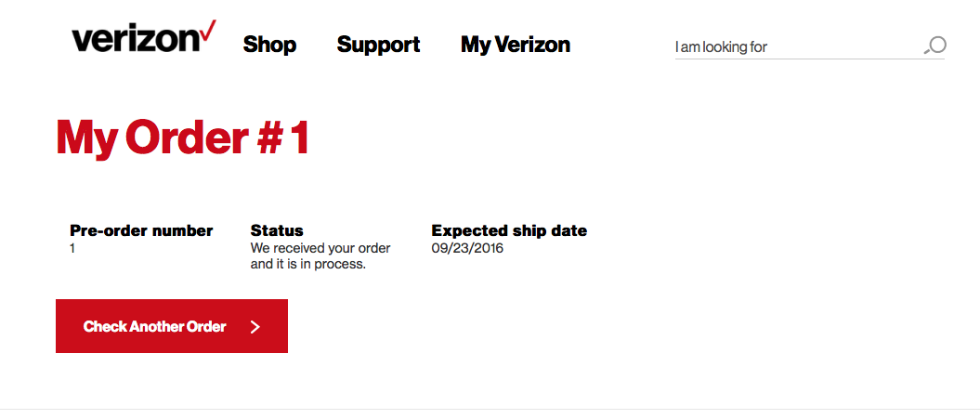This screenshot has width=980, height=419.
Task: Select the "Pre-order number" label
Action: pos(141,230)
